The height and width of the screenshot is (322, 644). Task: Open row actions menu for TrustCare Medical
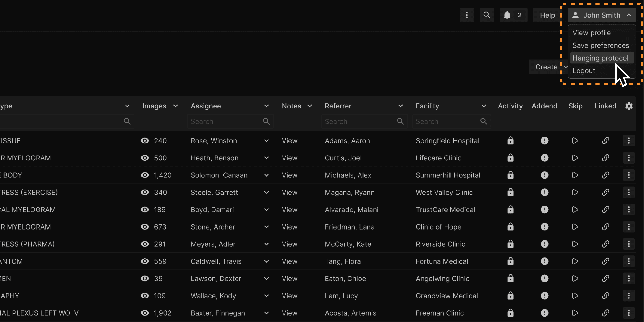(629, 210)
